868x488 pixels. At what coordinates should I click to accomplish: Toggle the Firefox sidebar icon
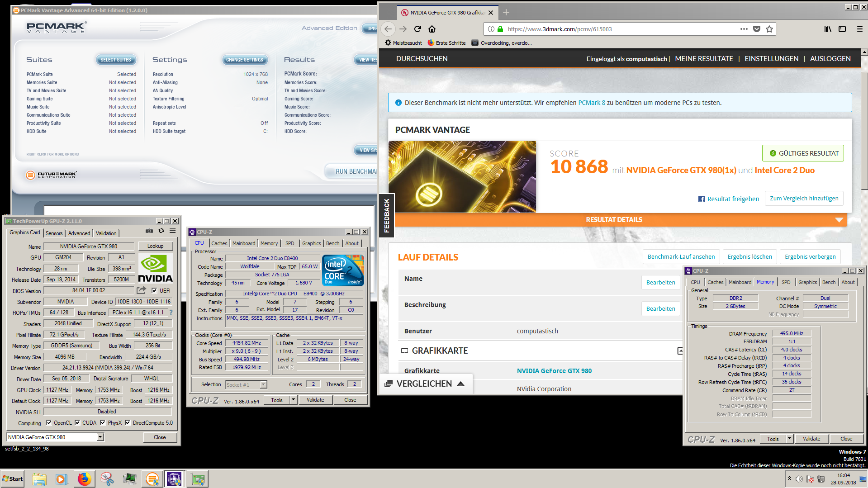pos(842,29)
